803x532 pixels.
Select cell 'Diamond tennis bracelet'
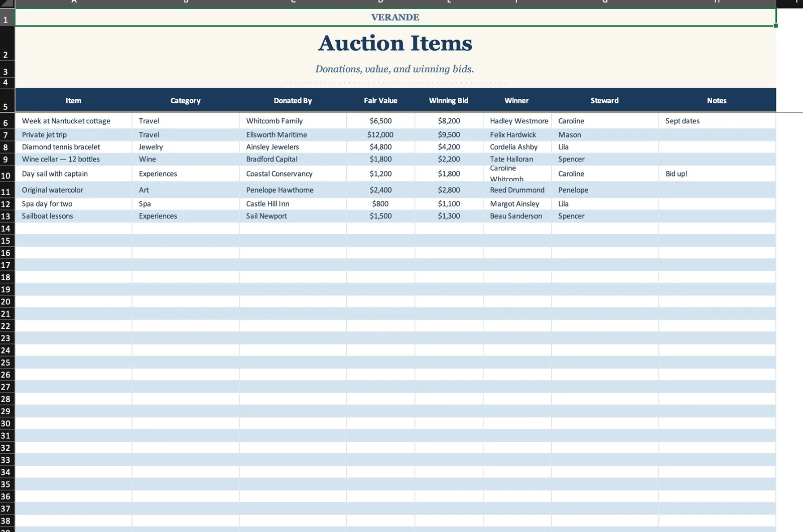(74, 147)
